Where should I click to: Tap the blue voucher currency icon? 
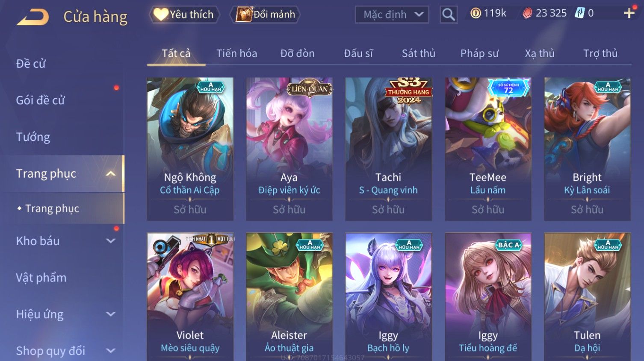[579, 13]
